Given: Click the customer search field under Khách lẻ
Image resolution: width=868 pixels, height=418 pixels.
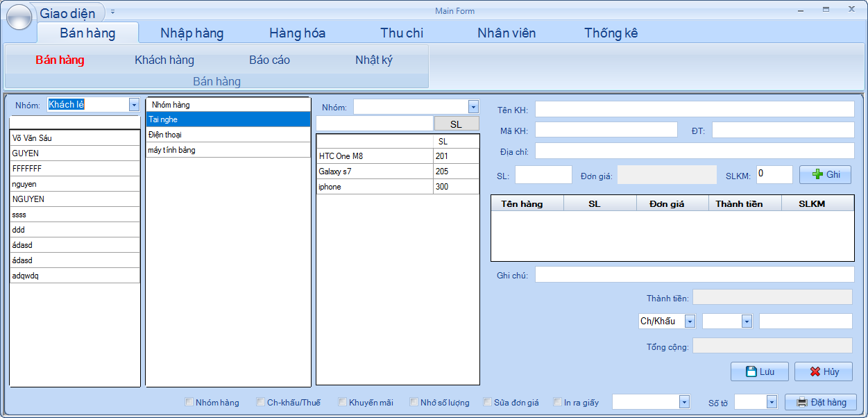Looking at the screenshot, I should coord(75,122).
